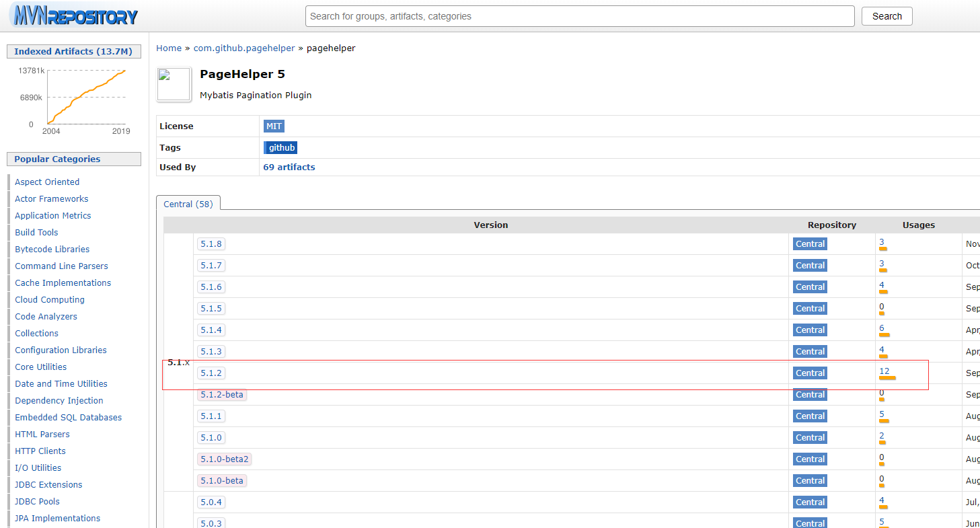
Task: Click Central repository badge for 5.1.2
Action: (810, 373)
